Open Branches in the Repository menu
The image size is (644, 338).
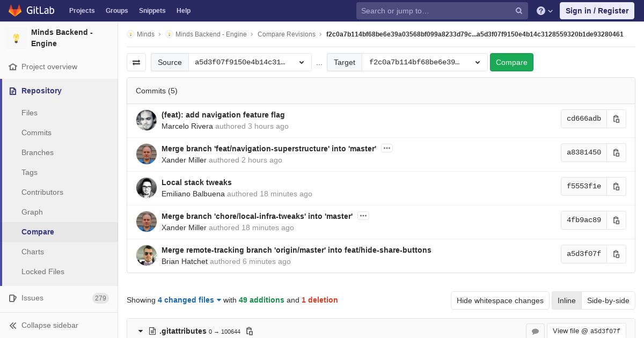tap(38, 152)
